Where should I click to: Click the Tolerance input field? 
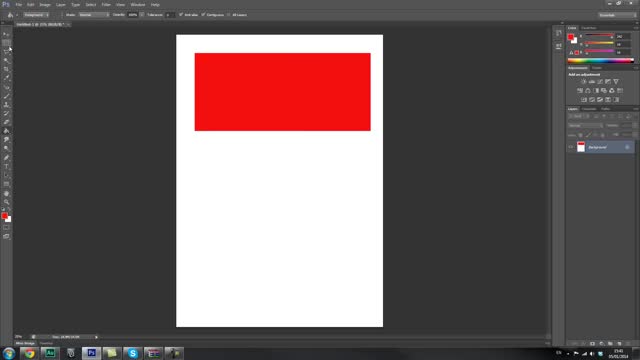[169, 15]
